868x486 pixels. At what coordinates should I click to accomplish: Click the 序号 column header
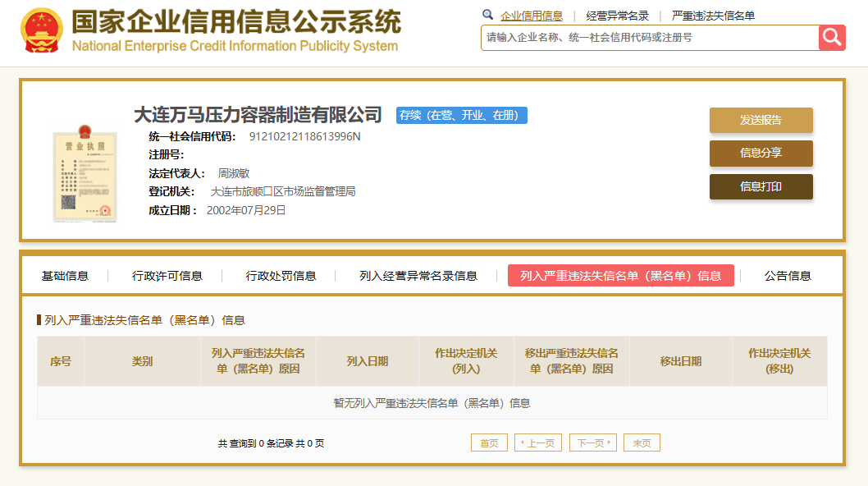click(x=61, y=361)
